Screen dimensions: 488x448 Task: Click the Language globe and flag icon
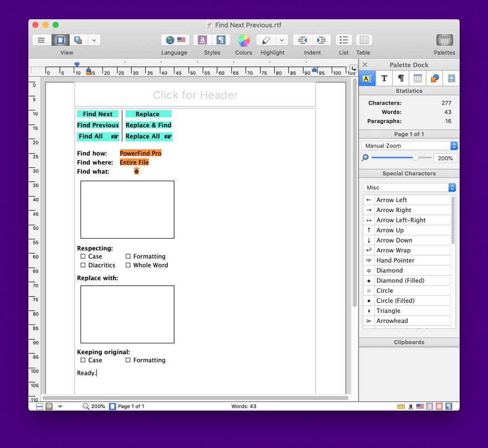(175, 40)
